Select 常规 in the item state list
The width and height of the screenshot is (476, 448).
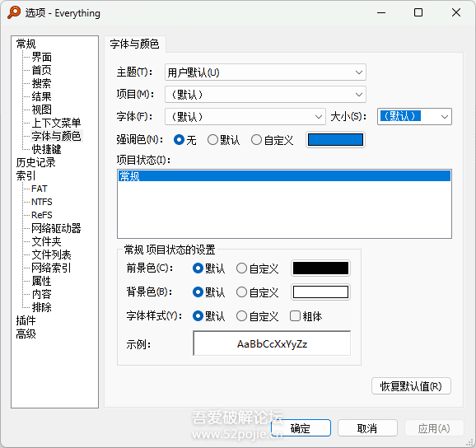[284, 176]
